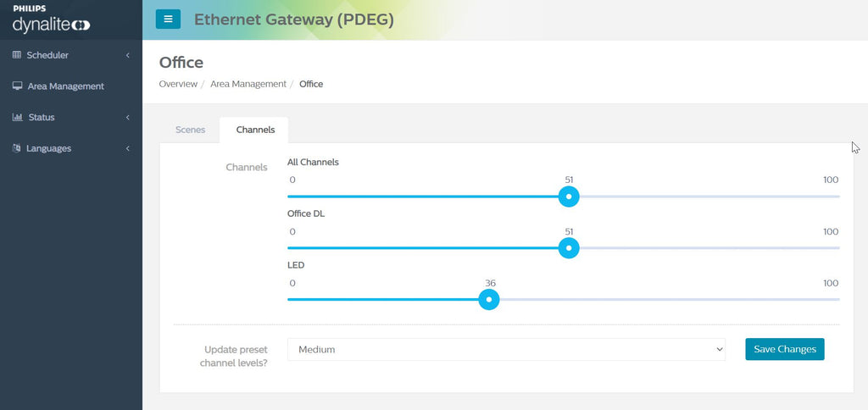The image size is (868, 410).
Task: Click the Office breadcrumb item
Action: point(311,84)
